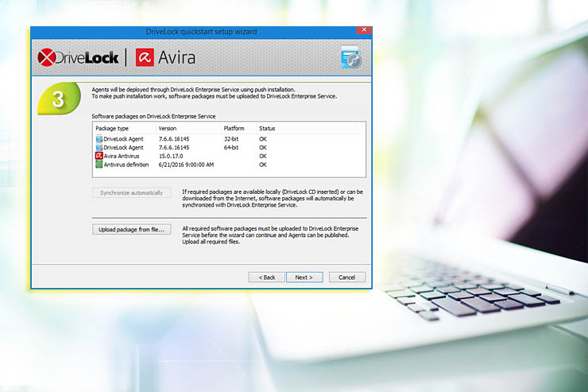Proceed with the Next button
Viewport: 588px width, 392px height.
[304, 278]
